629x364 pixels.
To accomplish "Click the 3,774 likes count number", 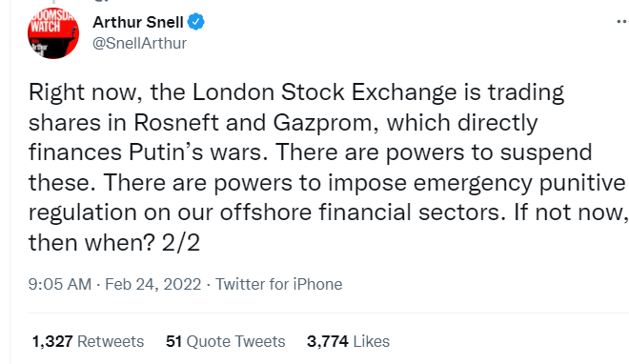I will [x=328, y=341].
